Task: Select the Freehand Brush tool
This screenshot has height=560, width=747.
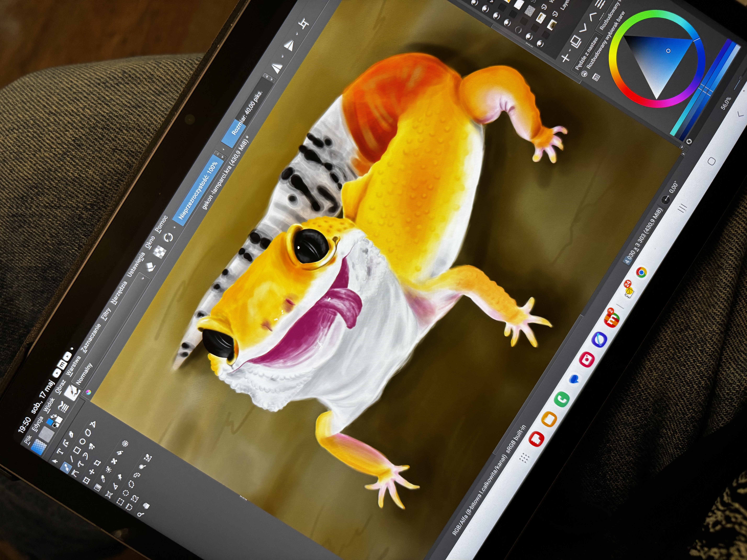Action: (66, 468)
